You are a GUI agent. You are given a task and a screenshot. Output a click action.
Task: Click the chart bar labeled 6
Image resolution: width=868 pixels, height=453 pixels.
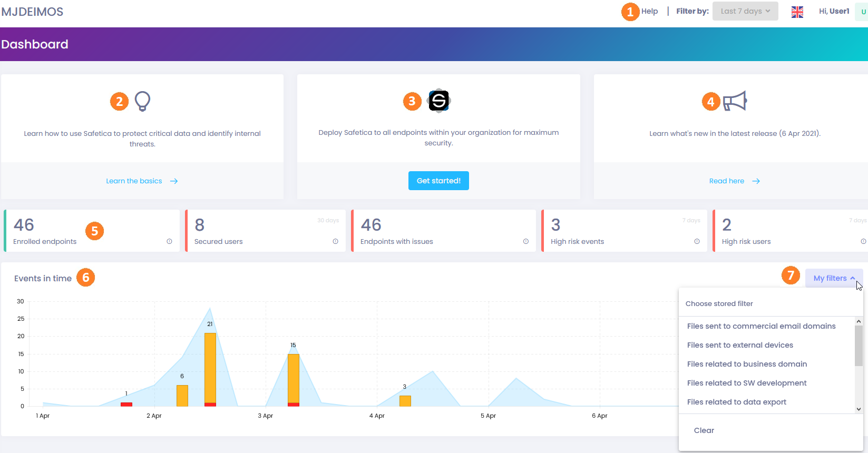pos(182,396)
